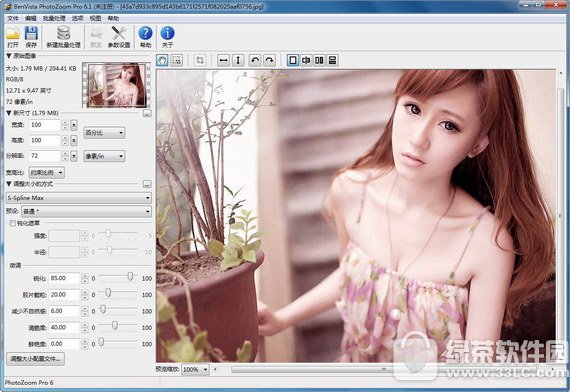Save the image with the floppy disk icon
Viewport: 570px width, 392px height.
[x=31, y=36]
